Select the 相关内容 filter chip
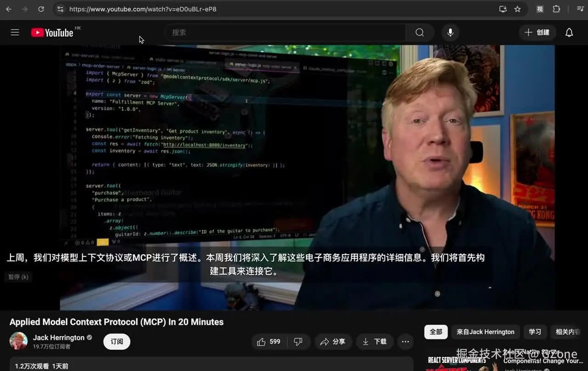This screenshot has height=371, width=588. [569, 332]
